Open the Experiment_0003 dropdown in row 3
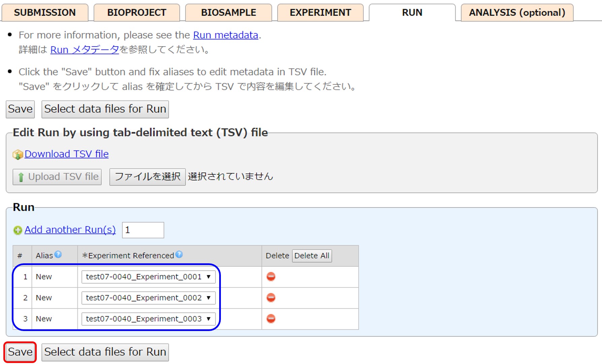Viewport: 602px width, 364px height. (148, 319)
